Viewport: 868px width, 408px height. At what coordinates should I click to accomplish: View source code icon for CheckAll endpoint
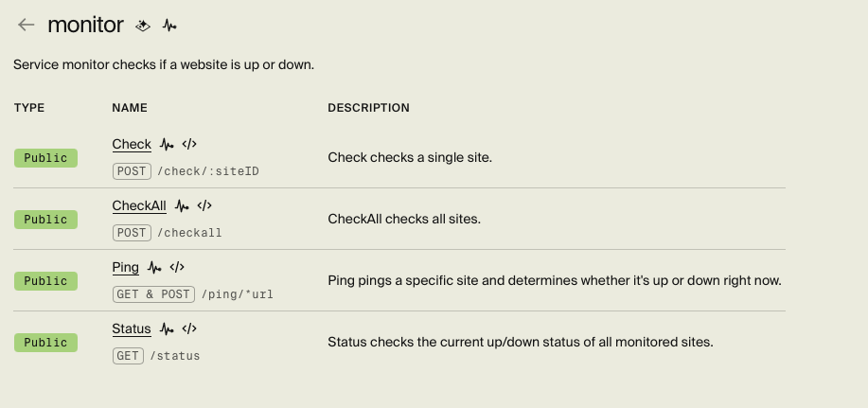[x=204, y=205]
